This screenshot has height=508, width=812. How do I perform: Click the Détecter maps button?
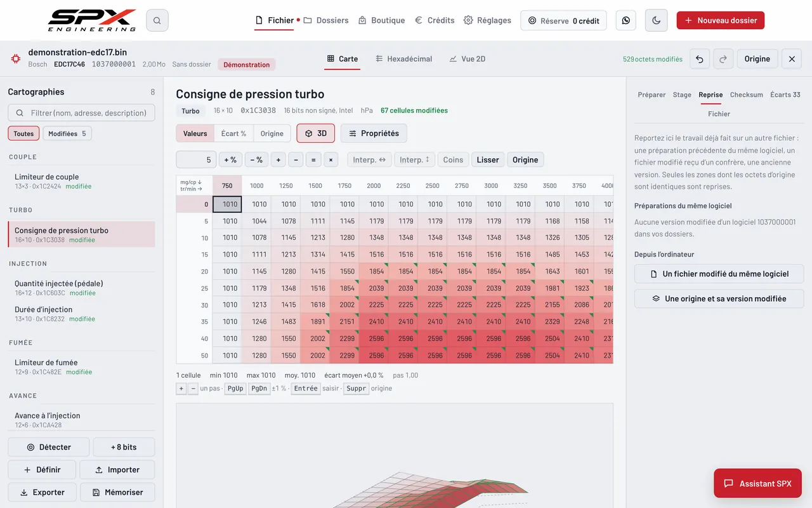pyautogui.click(x=48, y=447)
